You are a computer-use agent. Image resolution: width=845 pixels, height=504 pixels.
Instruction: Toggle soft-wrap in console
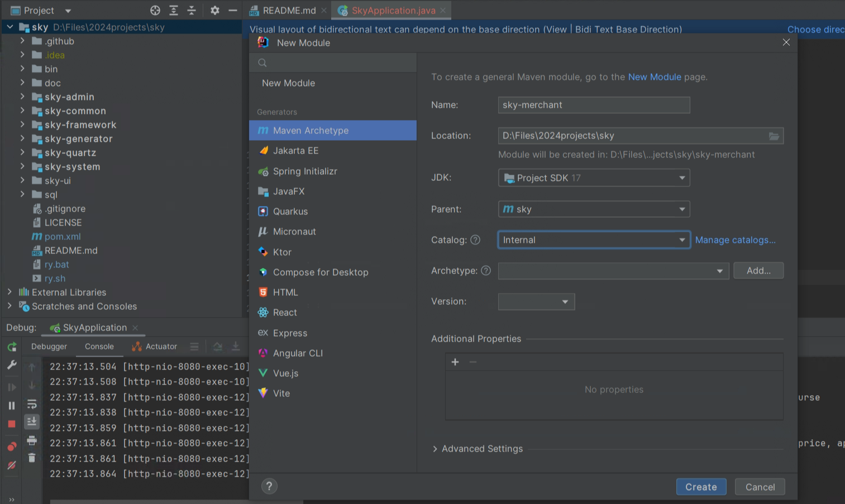point(32,404)
